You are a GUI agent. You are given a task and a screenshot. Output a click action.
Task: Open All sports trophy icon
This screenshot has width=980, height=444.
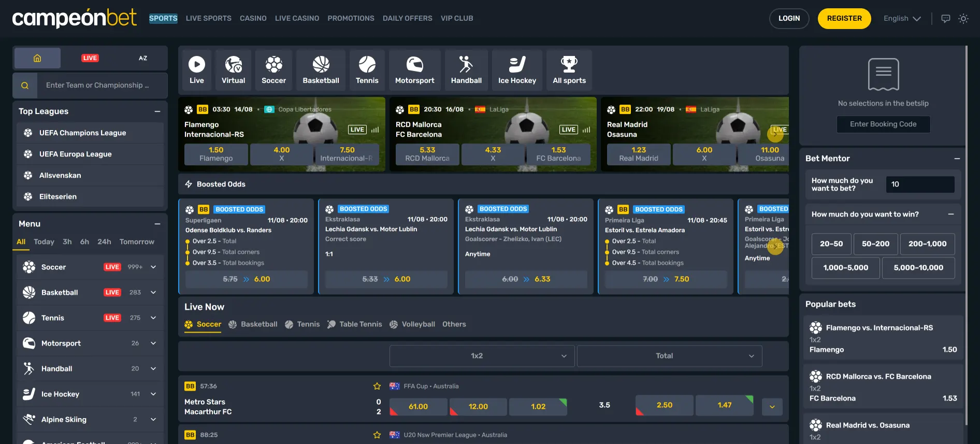click(x=569, y=70)
